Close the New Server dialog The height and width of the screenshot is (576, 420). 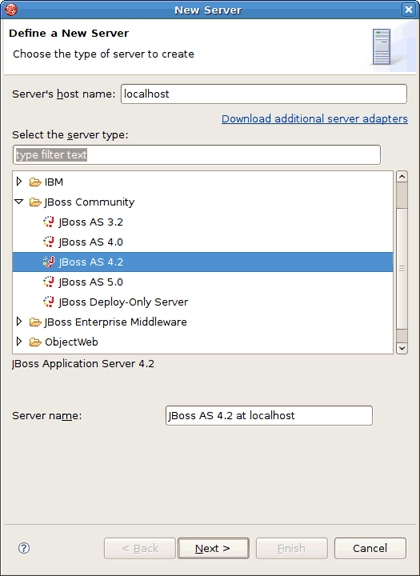pyautogui.click(x=409, y=9)
